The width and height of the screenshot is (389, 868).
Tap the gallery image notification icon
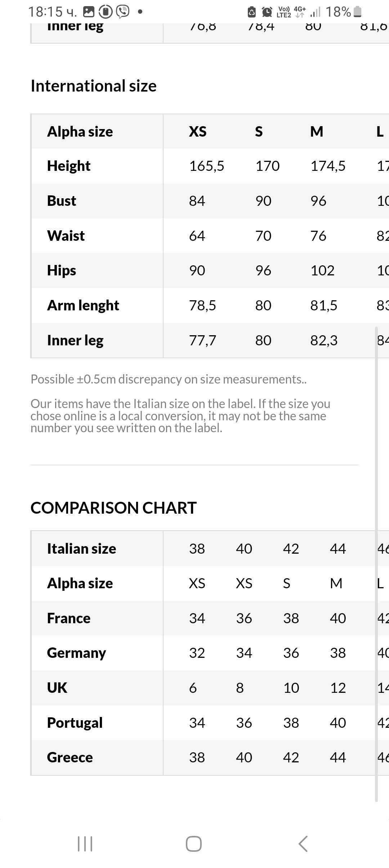click(89, 12)
